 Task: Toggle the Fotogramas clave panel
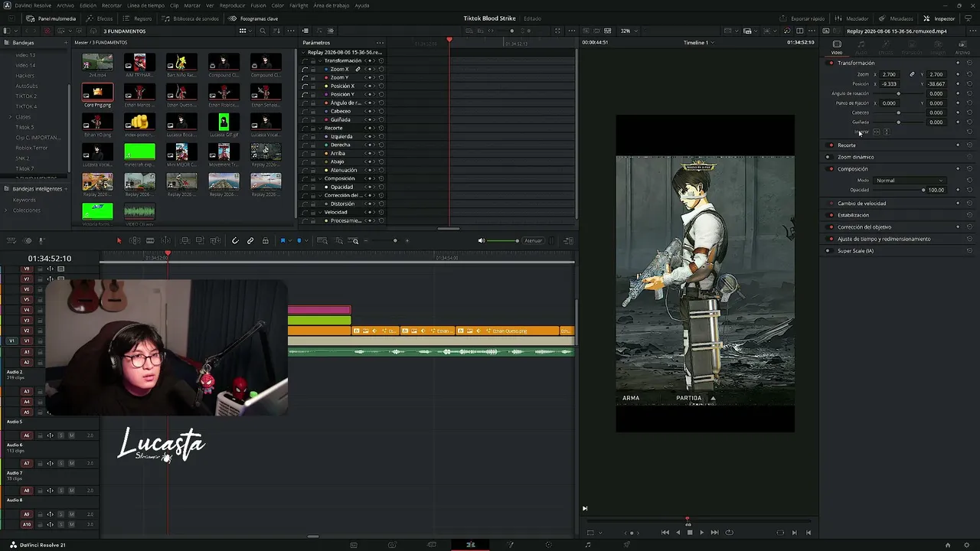pyautogui.click(x=254, y=18)
